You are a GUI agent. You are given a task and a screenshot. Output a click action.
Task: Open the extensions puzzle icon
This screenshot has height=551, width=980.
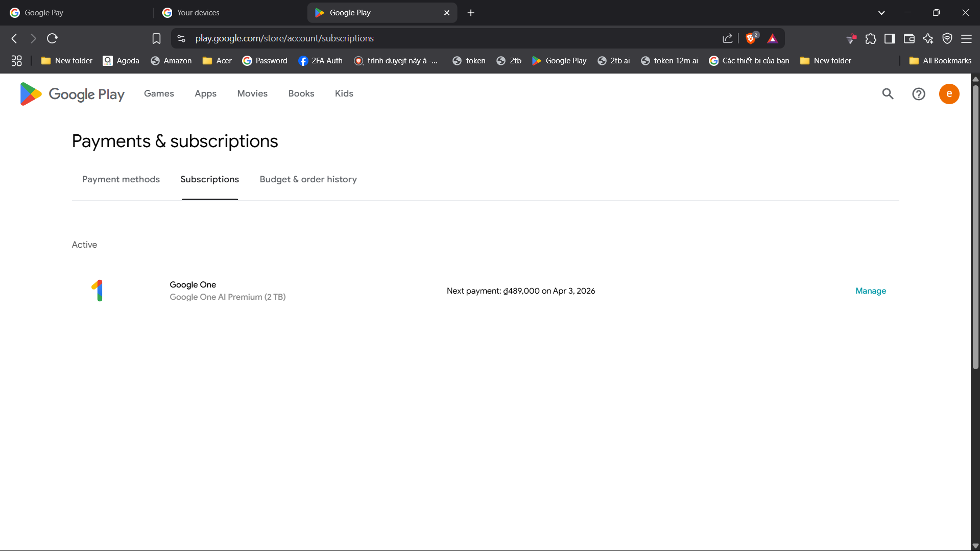871,38
